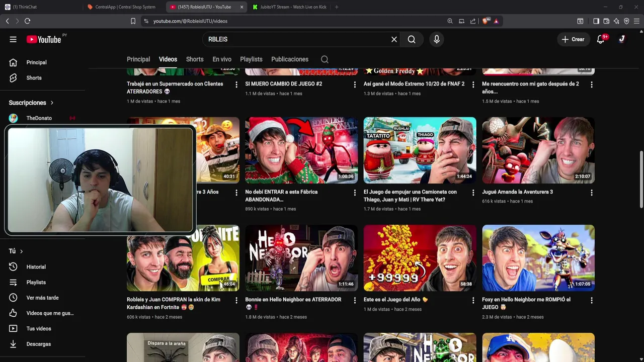Viewport: 644px width, 362px height.
Task: Open options menu for Me reencuentro con mi gato video
Action: (x=591, y=85)
